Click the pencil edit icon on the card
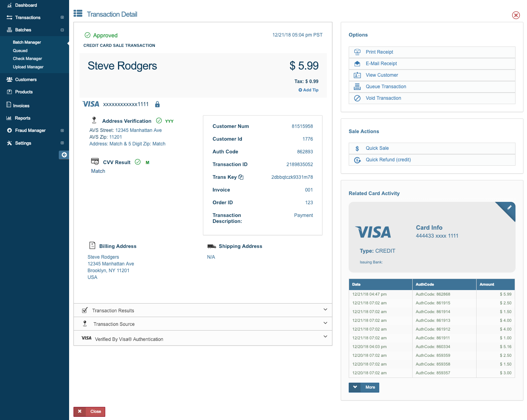The width and height of the screenshot is (527, 420). pyautogui.click(x=510, y=207)
